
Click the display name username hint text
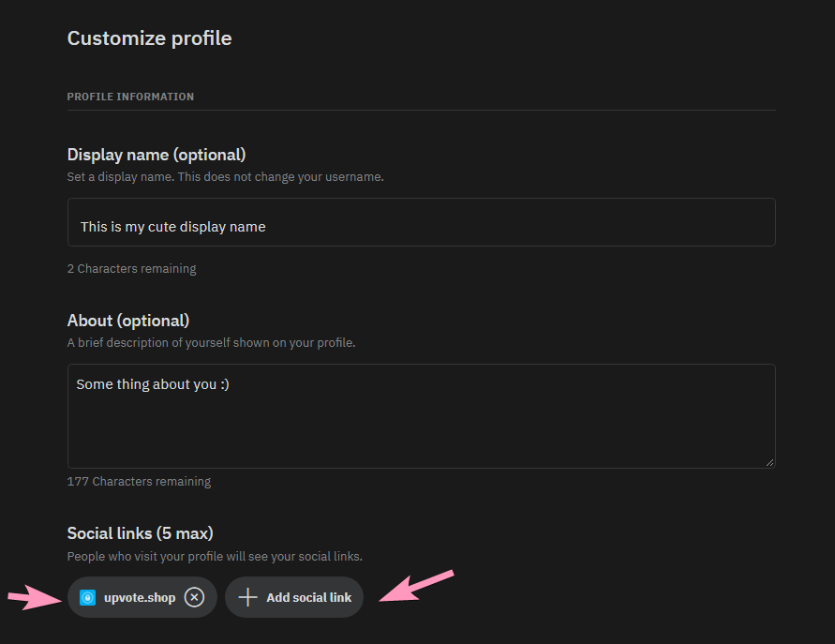click(x=225, y=177)
